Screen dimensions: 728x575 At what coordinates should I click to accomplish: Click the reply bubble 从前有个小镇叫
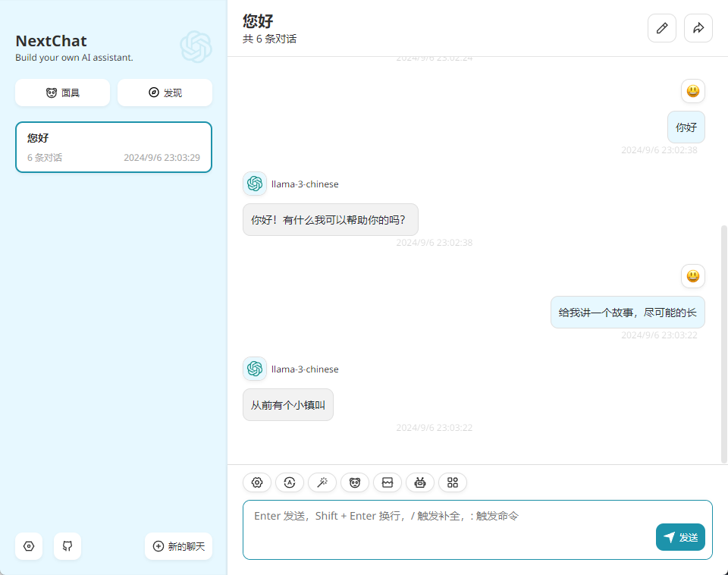[288, 405]
